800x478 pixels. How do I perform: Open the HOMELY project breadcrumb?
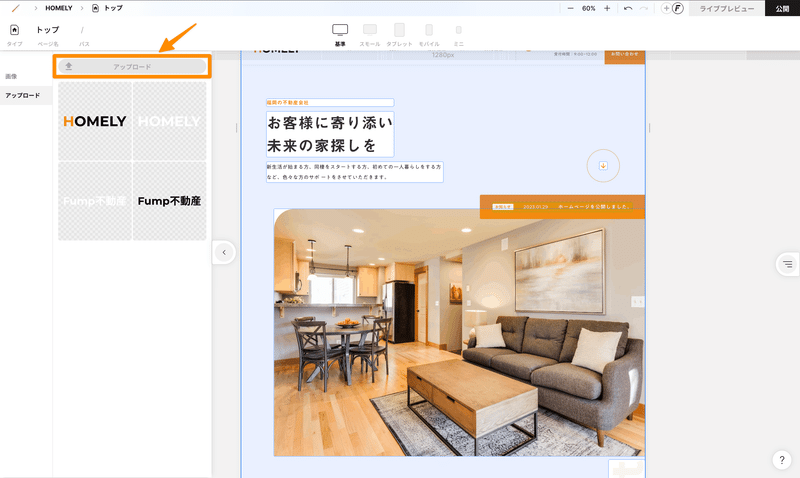coord(59,8)
